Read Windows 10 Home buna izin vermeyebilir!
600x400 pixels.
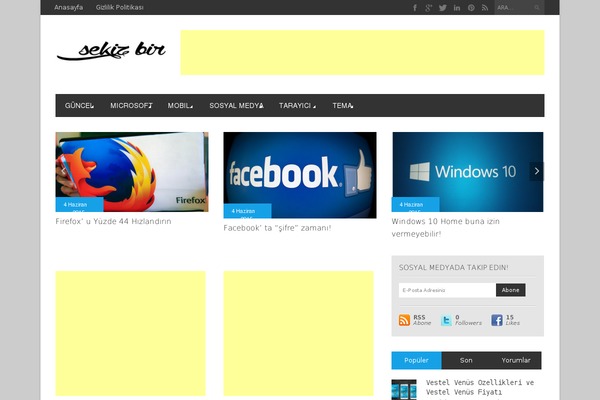pos(445,227)
